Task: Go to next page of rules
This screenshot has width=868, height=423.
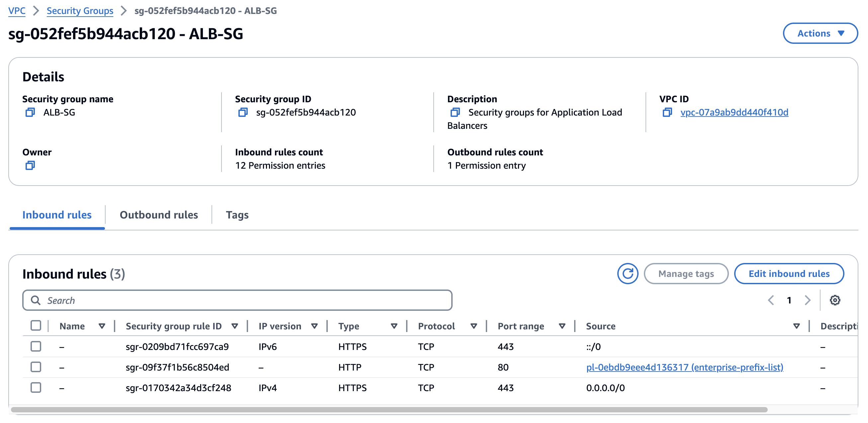Action: pos(807,300)
